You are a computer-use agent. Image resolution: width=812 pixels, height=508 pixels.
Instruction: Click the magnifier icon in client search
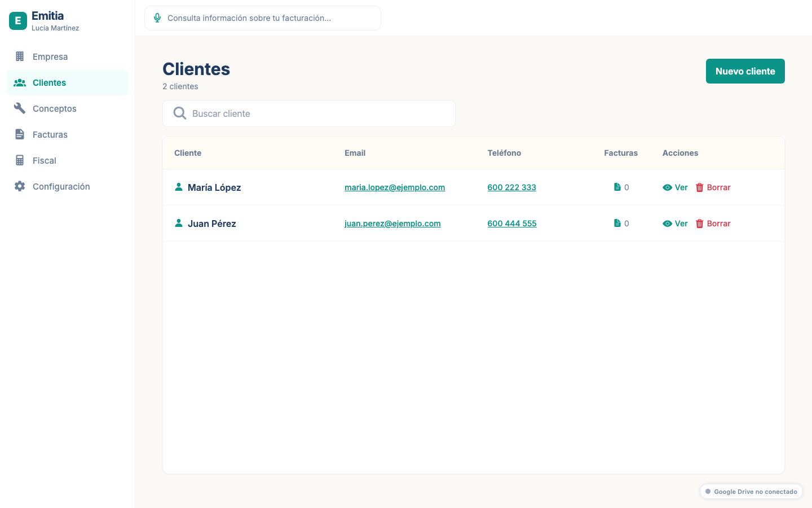pyautogui.click(x=180, y=113)
